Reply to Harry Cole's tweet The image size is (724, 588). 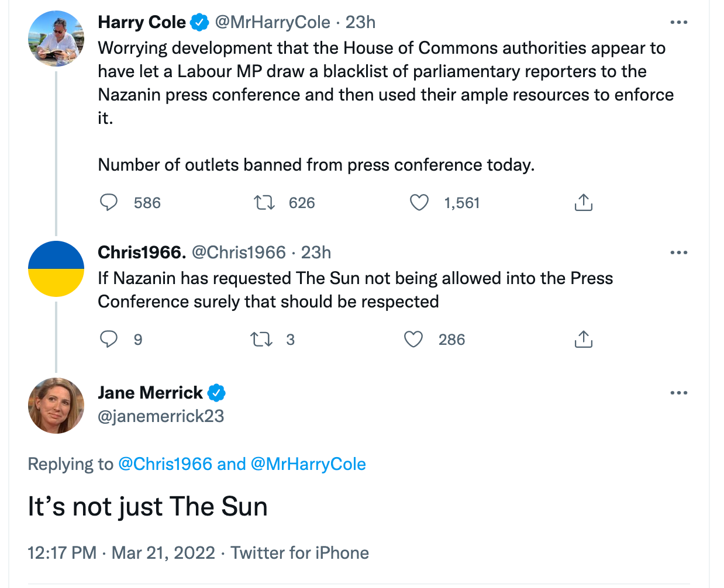coord(109,203)
